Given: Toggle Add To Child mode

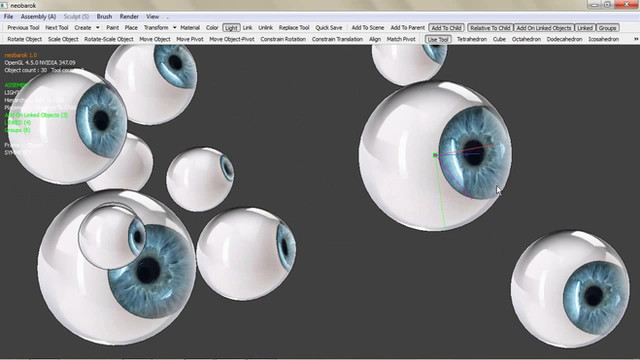Looking at the screenshot, I should [x=446, y=28].
